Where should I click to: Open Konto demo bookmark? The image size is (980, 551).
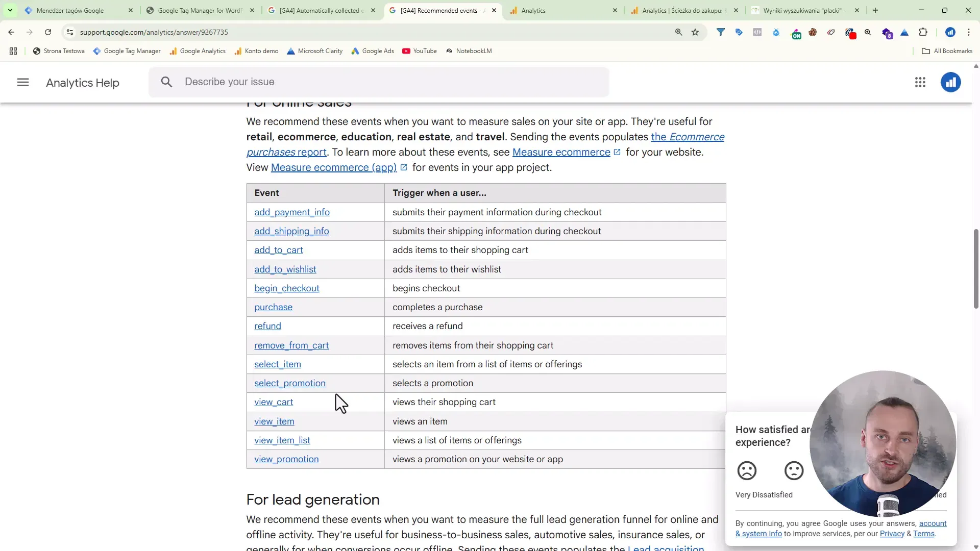[x=256, y=51]
